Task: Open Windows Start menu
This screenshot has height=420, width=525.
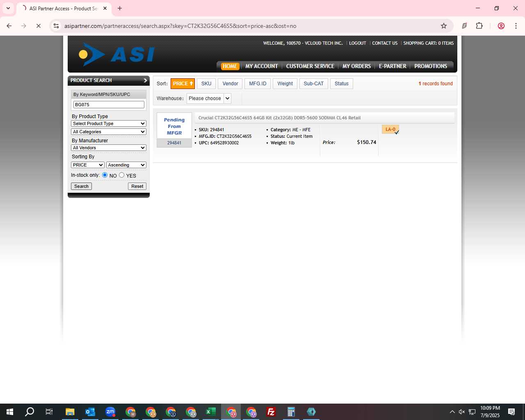Action: click(10, 412)
